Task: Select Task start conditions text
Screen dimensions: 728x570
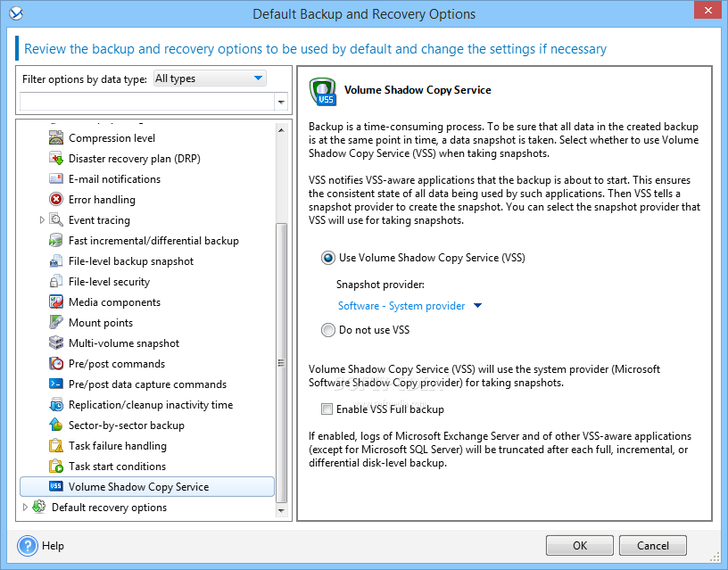Action: tap(117, 466)
